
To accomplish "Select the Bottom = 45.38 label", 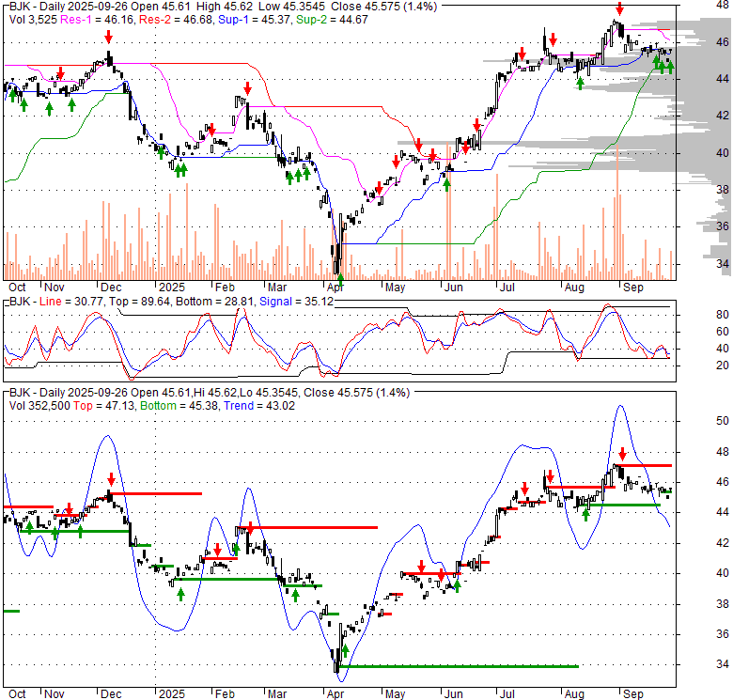I will click(x=179, y=406).
